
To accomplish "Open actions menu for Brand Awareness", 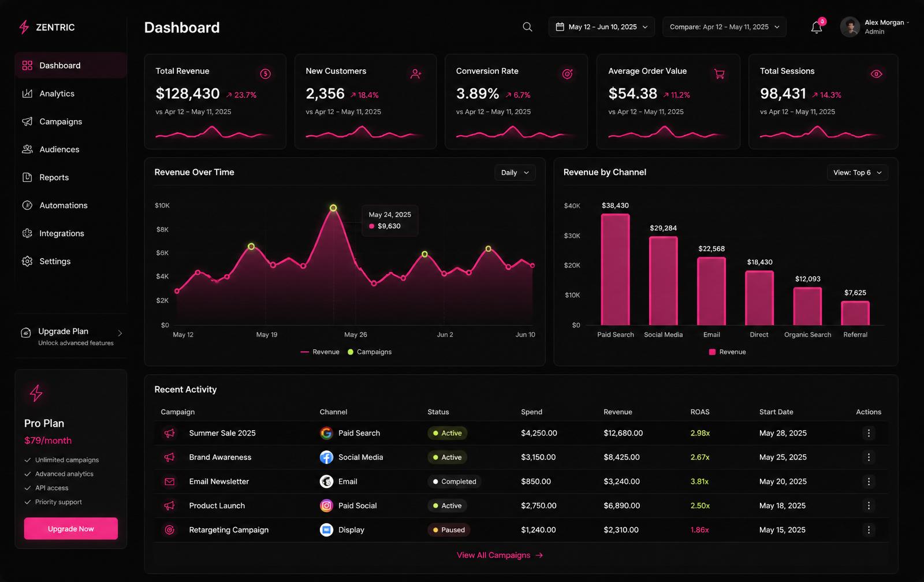I will pos(869,457).
